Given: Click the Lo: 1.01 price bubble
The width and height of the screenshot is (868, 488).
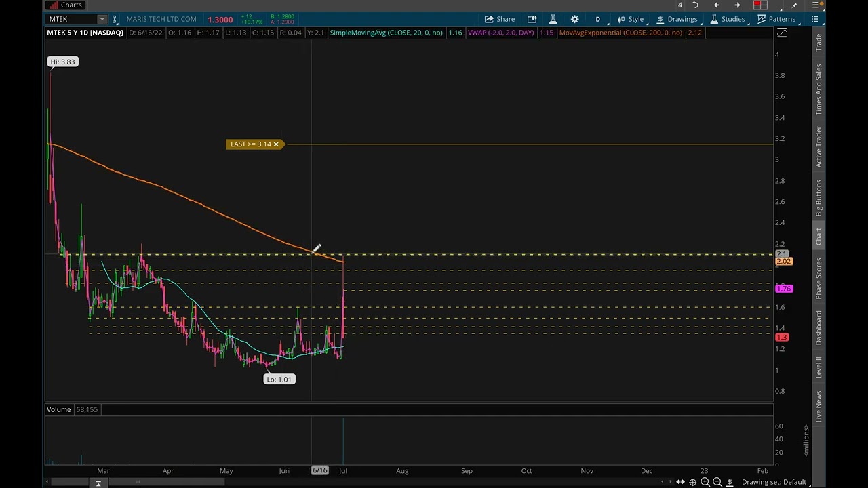Looking at the screenshot, I should point(279,380).
